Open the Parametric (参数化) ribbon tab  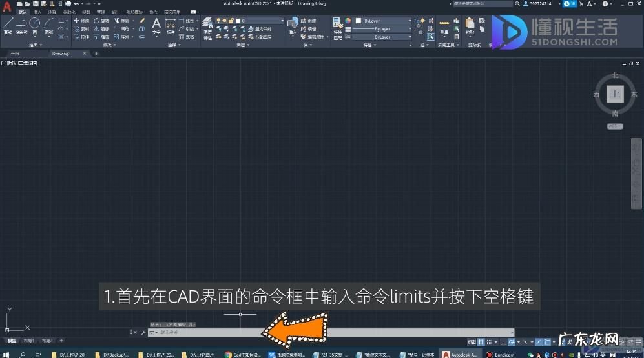click(x=69, y=12)
